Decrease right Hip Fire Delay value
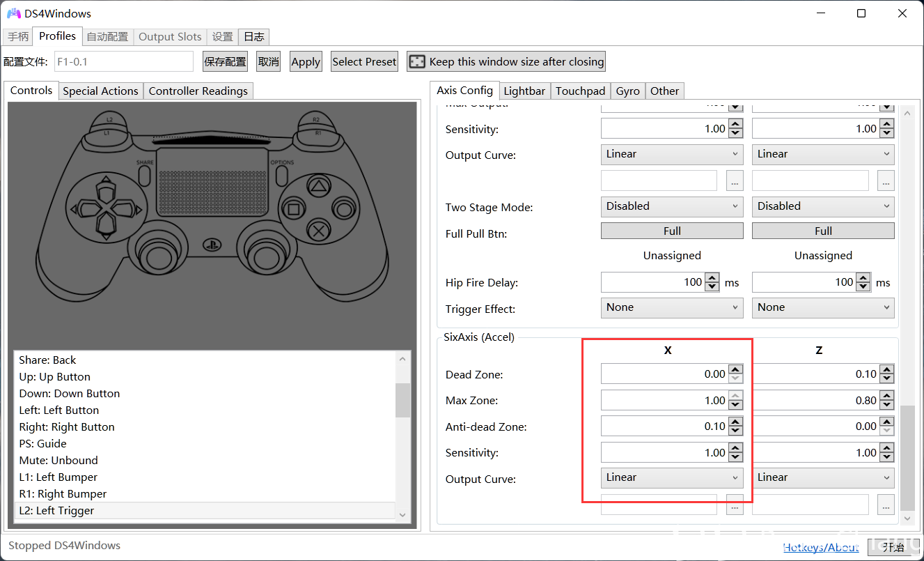The width and height of the screenshot is (924, 561). click(863, 286)
